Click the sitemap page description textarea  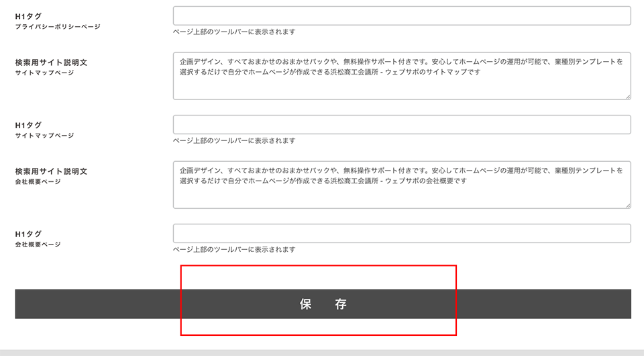401,76
